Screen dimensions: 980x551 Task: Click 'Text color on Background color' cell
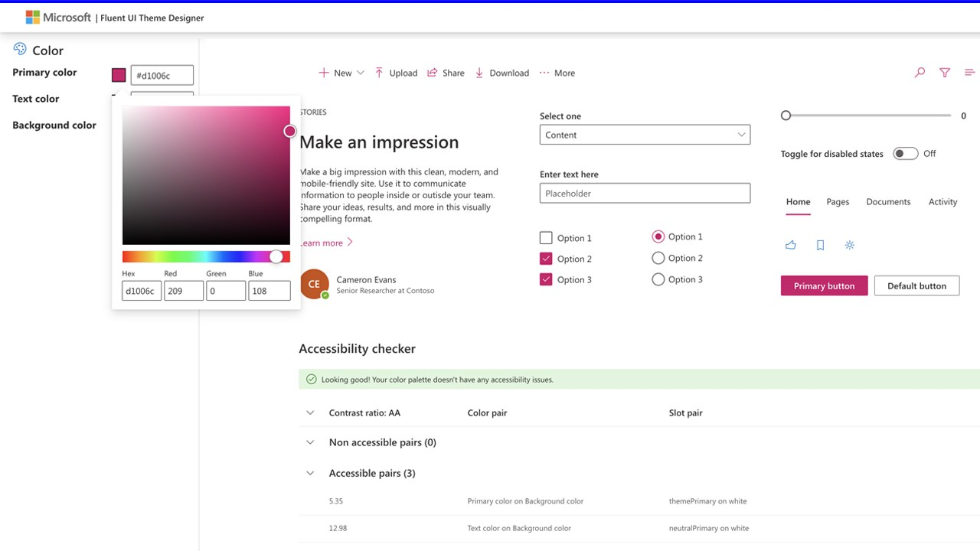(x=519, y=528)
